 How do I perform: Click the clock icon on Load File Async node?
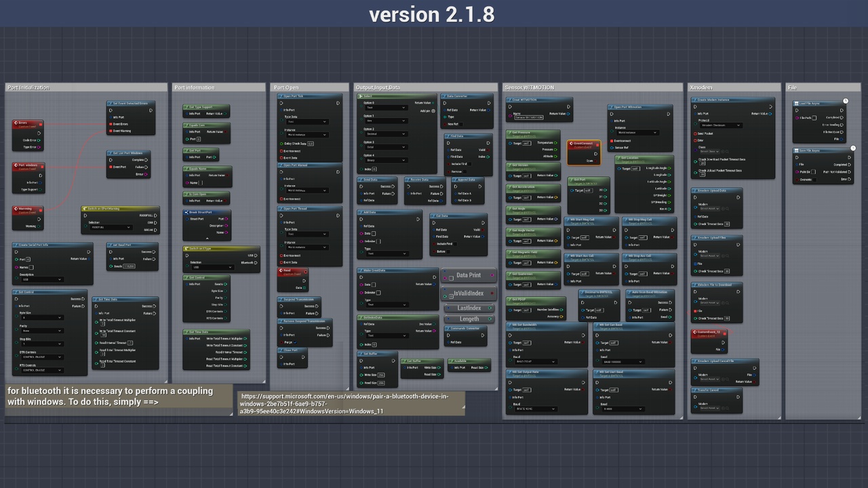pyautogui.click(x=846, y=101)
